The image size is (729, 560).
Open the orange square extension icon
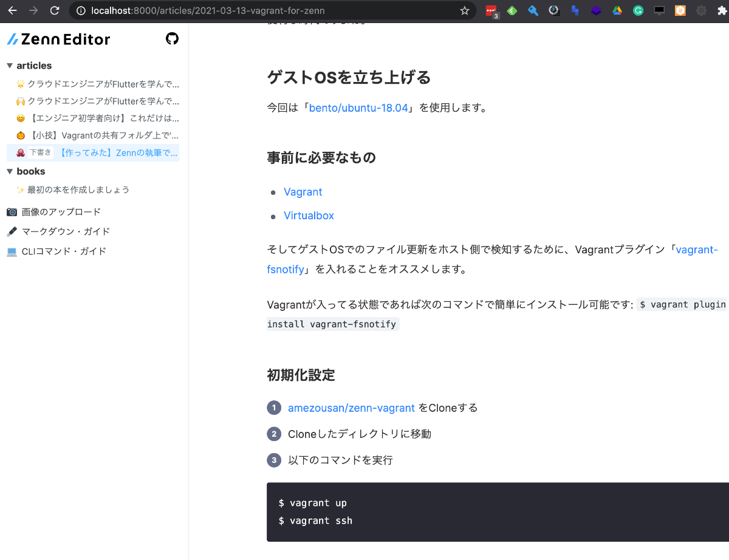(680, 10)
